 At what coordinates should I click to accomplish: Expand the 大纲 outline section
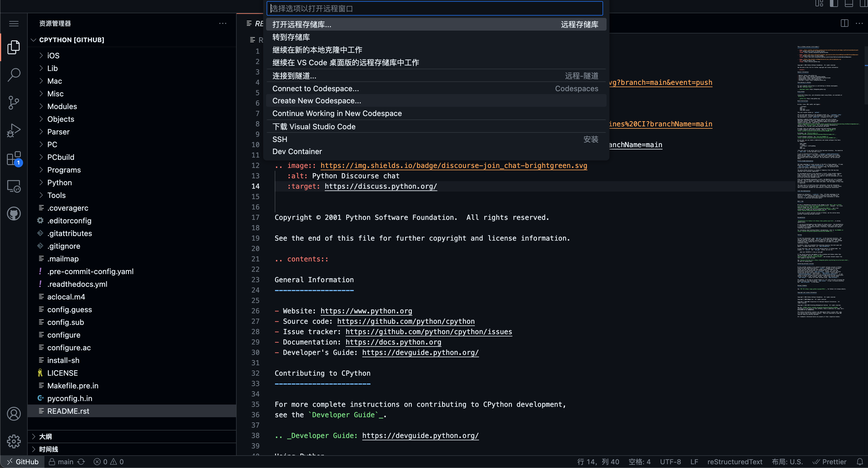click(x=45, y=437)
